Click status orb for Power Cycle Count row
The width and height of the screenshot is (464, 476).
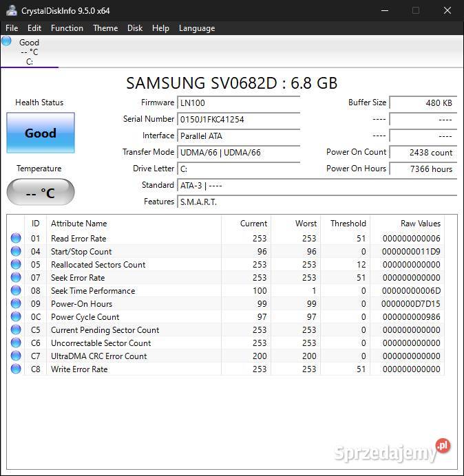pos(16,316)
